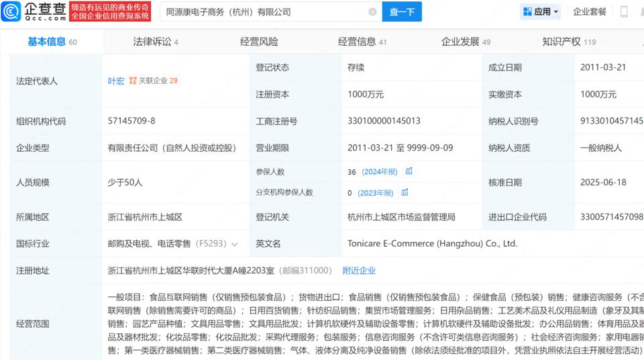Open the 法律诉讼 tab

[x=152, y=42]
